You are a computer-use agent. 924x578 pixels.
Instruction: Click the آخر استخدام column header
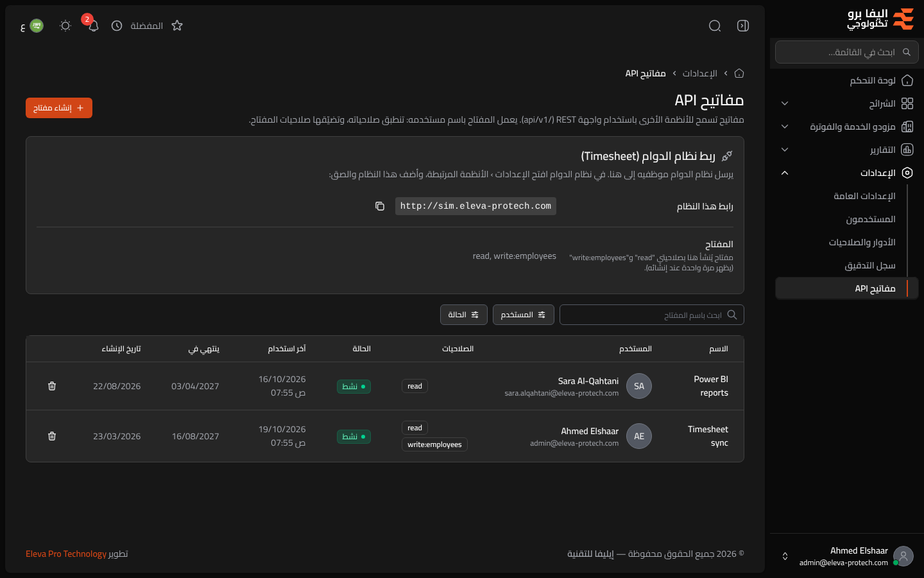pyautogui.click(x=287, y=349)
